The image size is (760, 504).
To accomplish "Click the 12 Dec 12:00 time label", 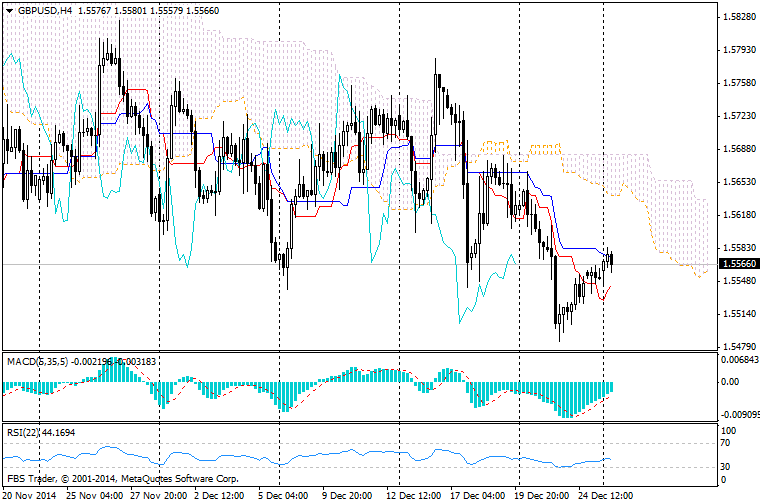I will pos(413,496).
